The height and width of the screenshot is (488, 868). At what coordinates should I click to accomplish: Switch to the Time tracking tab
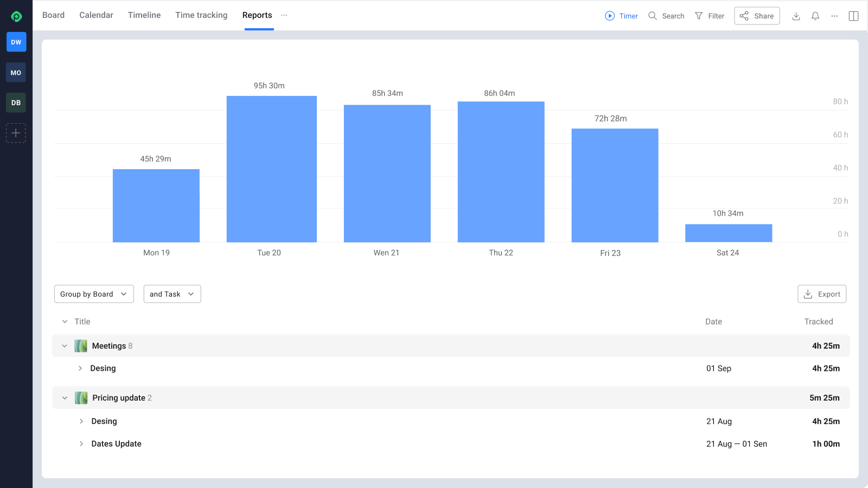201,15
